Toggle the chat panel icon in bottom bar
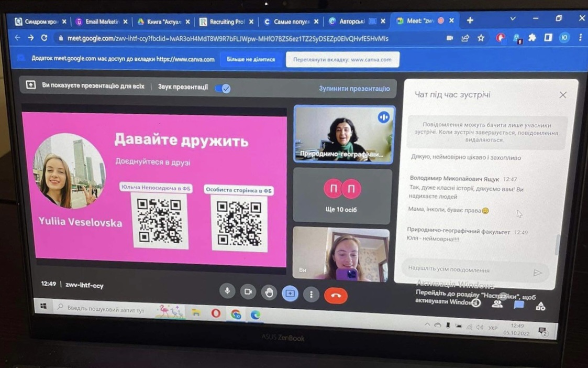The width and height of the screenshot is (588, 368). point(519,305)
